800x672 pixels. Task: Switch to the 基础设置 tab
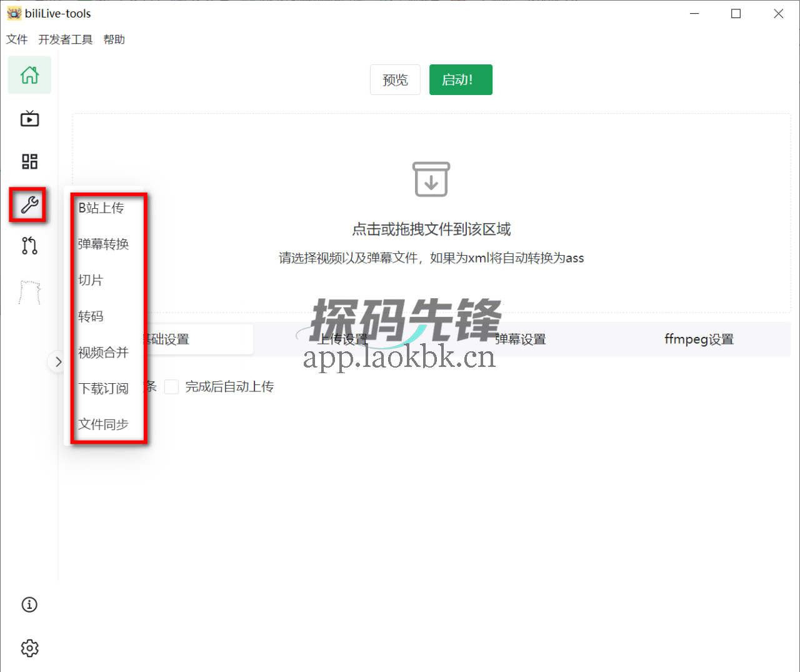coord(165,339)
